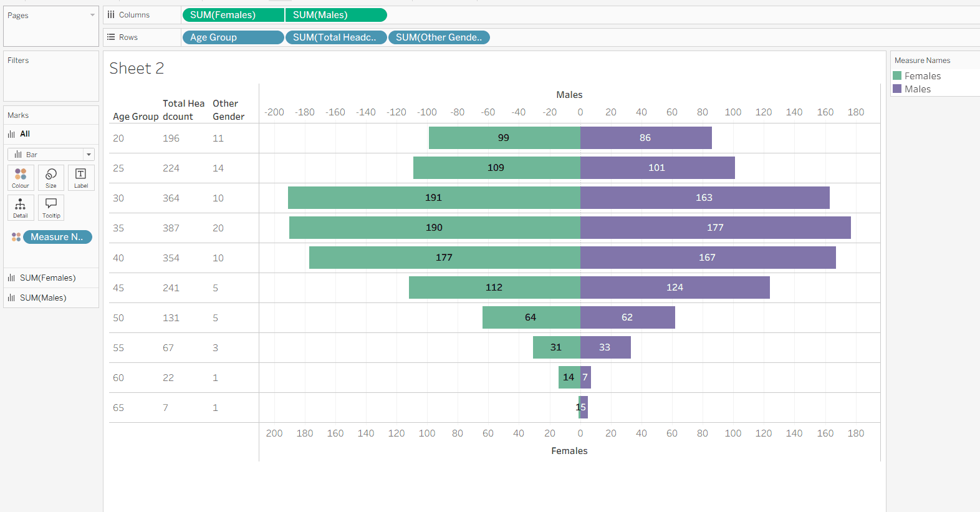Viewport: 980px width, 512px height.
Task: Select the SUM(Females) pill in Columns
Action: click(x=233, y=15)
